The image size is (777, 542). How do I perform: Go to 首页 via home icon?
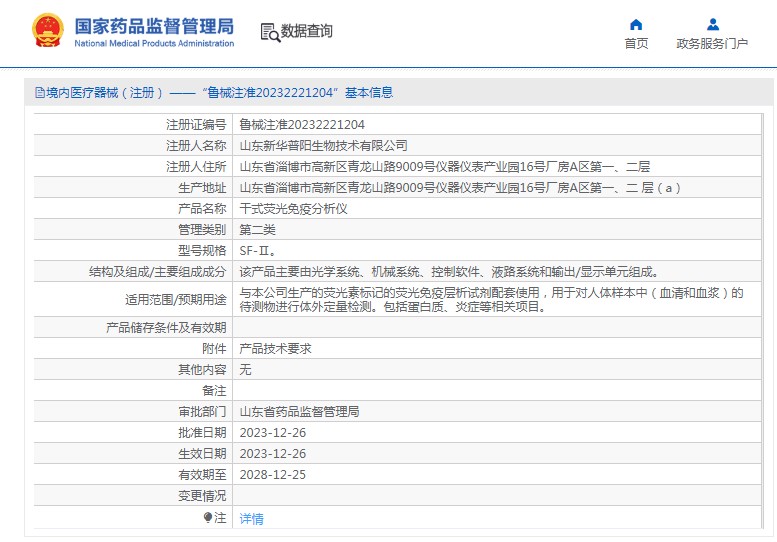[636, 24]
